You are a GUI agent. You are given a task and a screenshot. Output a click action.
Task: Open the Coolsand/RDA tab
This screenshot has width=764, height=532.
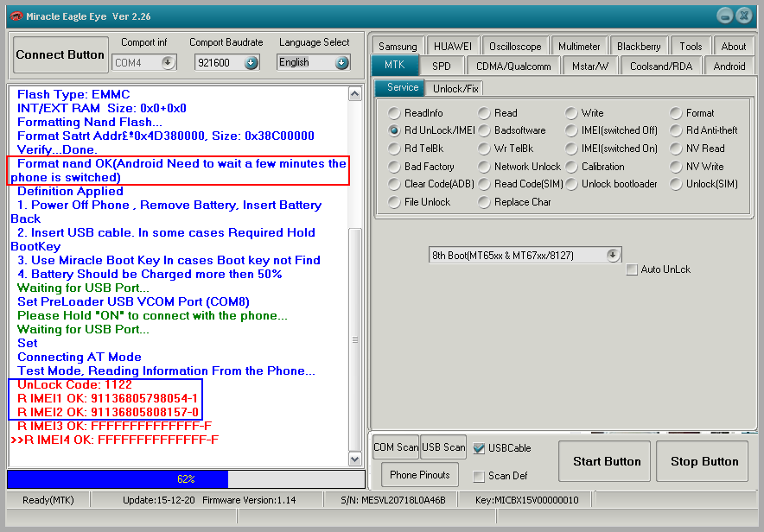coord(660,66)
